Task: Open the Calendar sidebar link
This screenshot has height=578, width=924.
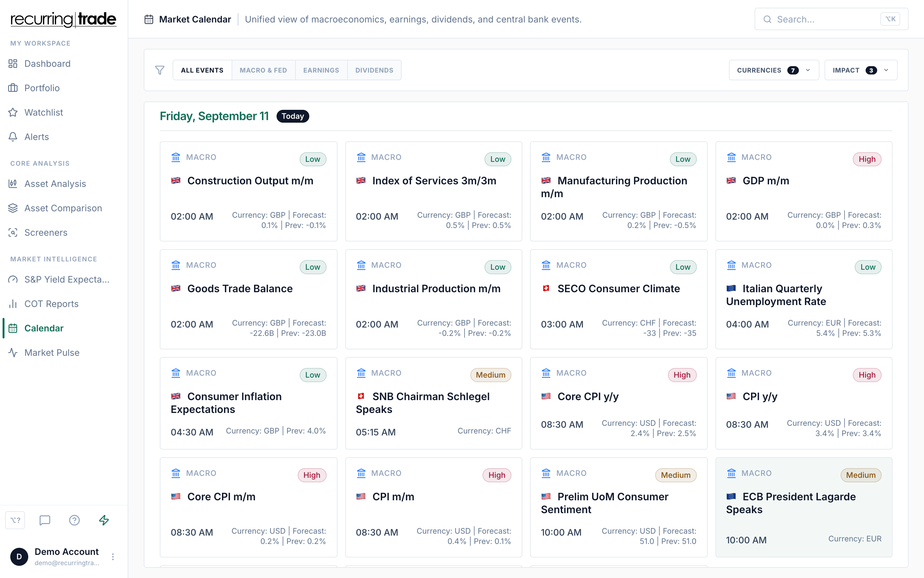Action: click(64, 328)
